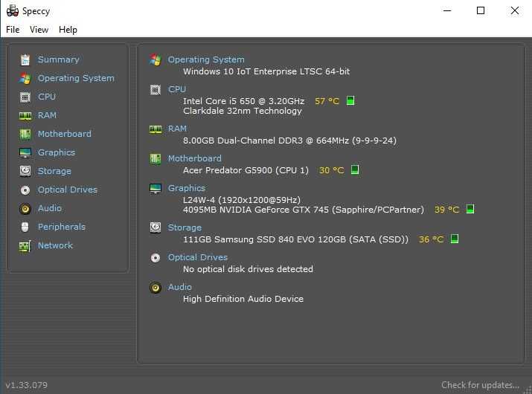Screen dimensions: 532x394
Task: Click the Motherboard heading in main panel
Action: 194,158
